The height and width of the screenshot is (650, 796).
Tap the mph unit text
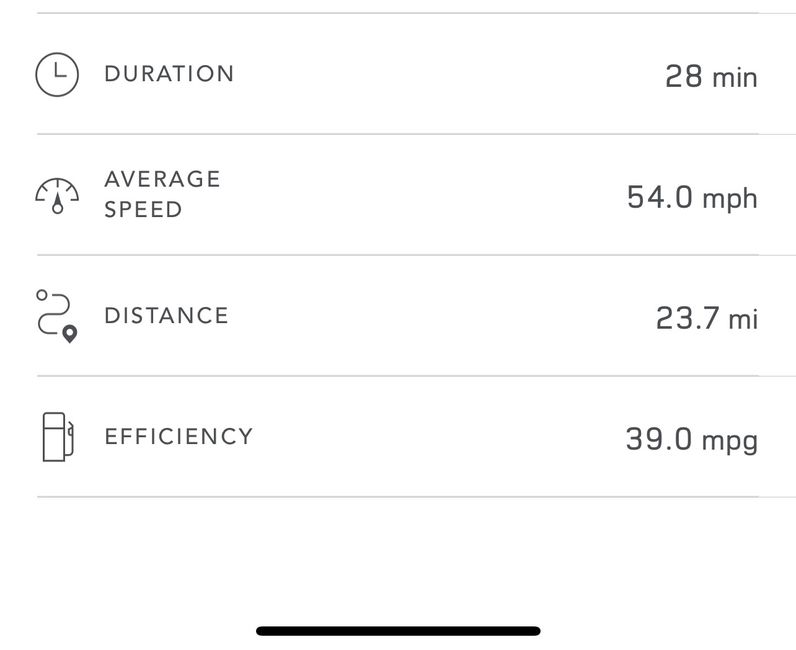(730, 199)
